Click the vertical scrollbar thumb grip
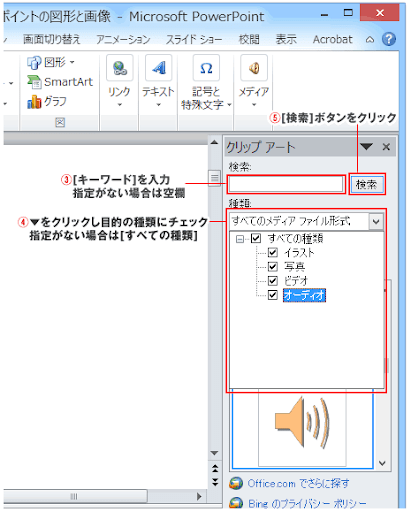This screenshot has height=512, width=411. click(214, 178)
